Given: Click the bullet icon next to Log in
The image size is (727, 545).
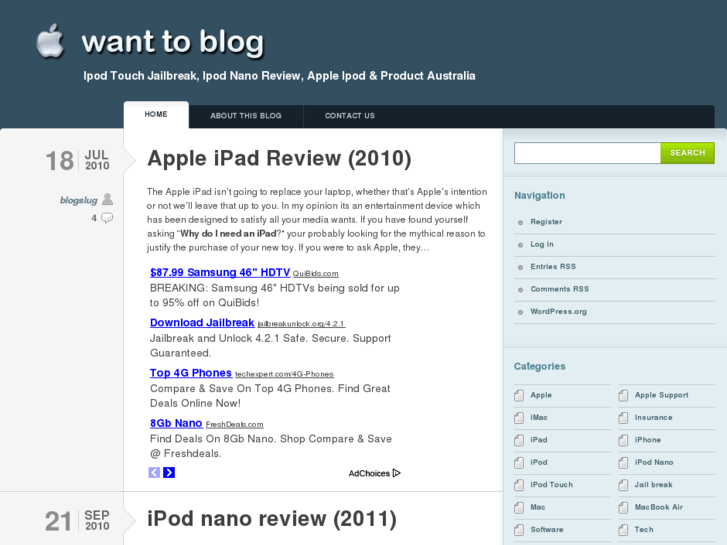Looking at the screenshot, I should pos(520,245).
